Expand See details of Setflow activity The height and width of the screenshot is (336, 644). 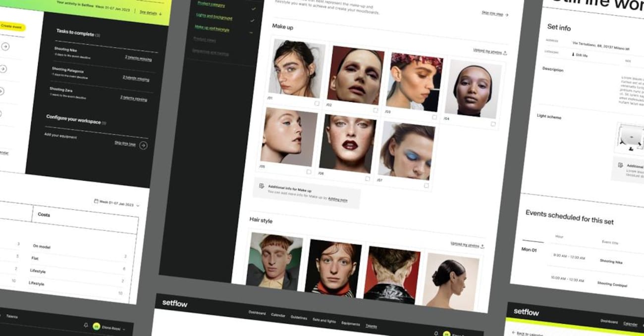151,13
